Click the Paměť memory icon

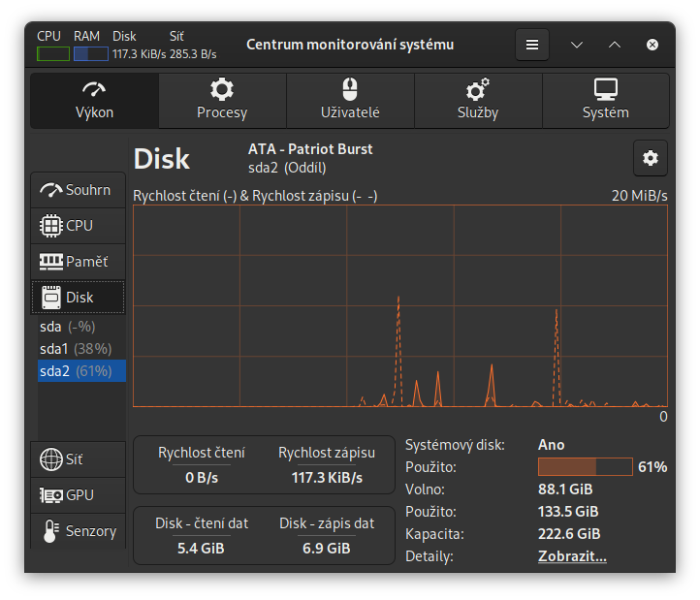50,262
